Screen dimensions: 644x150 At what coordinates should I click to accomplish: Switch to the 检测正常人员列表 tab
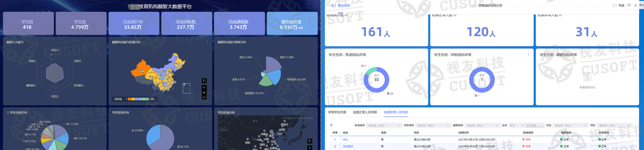365,112
